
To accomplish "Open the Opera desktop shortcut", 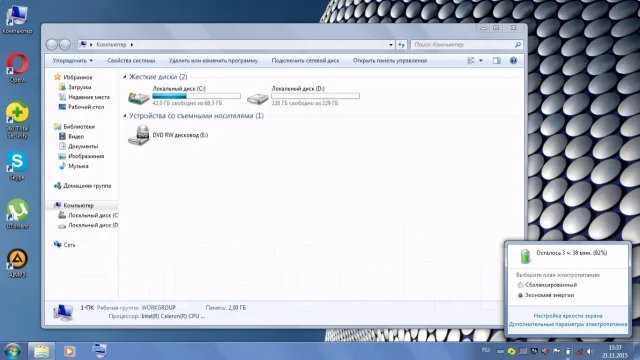I will coord(17,68).
